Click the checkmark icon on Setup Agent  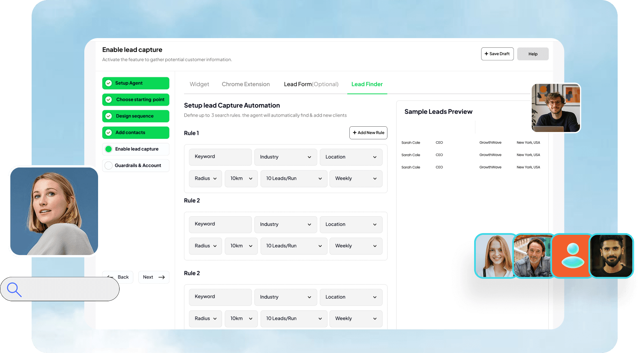pos(109,83)
